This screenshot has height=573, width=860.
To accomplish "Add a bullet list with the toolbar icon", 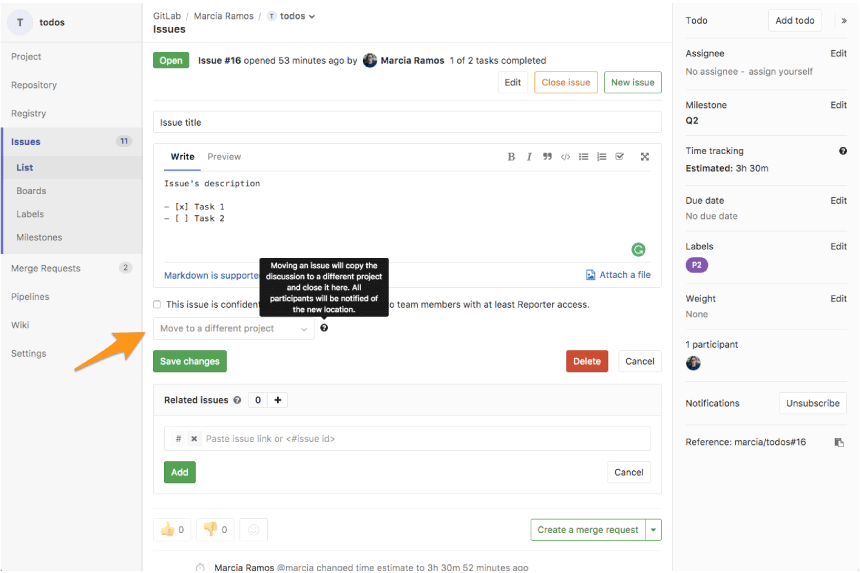I will pos(584,157).
